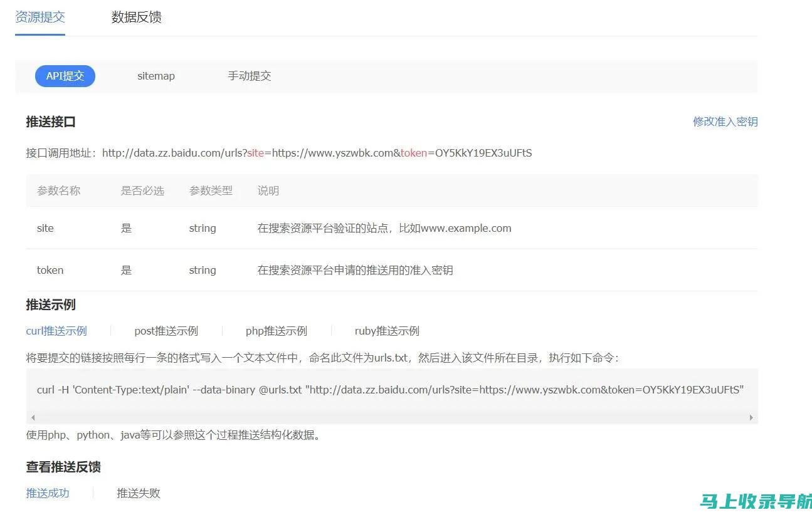
Task: Click the string type cell in site row
Action: 203,228
